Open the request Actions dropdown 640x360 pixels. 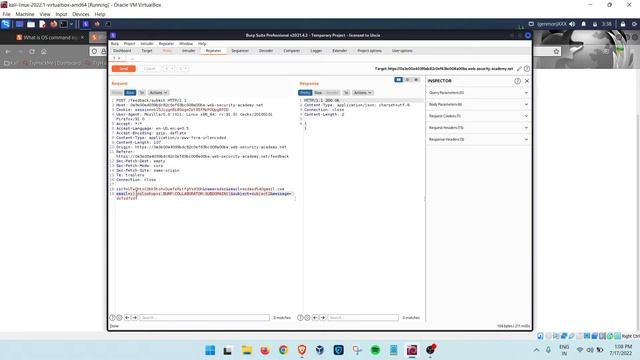(x=158, y=93)
